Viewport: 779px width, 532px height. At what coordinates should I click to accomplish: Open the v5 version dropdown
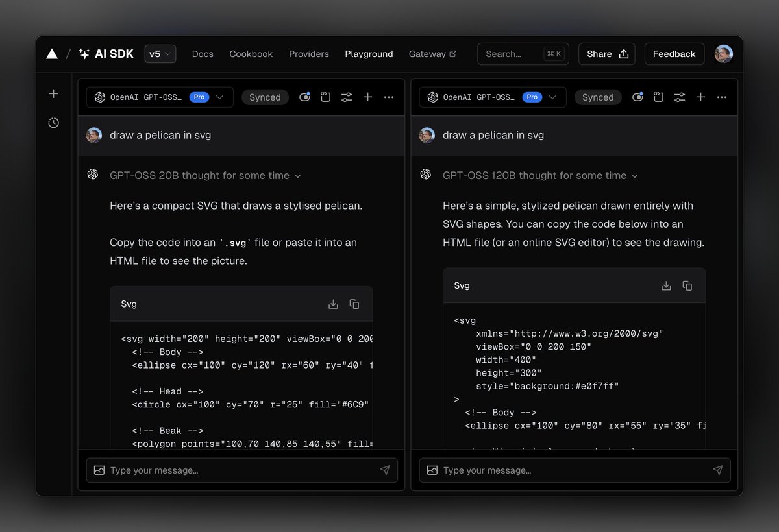pyautogui.click(x=160, y=54)
